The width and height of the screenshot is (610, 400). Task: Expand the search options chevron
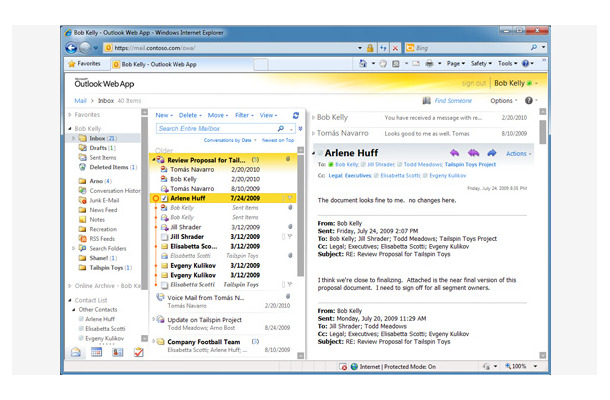click(x=300, y=128)
